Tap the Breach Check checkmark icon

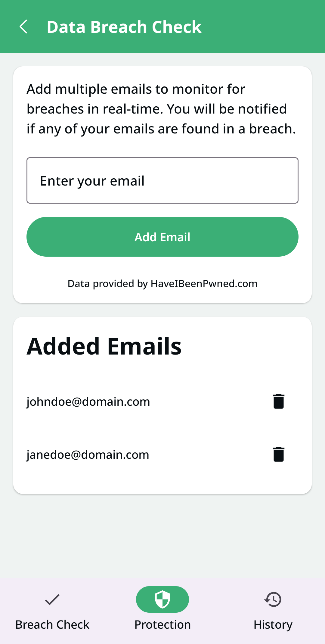pos(52,599)
